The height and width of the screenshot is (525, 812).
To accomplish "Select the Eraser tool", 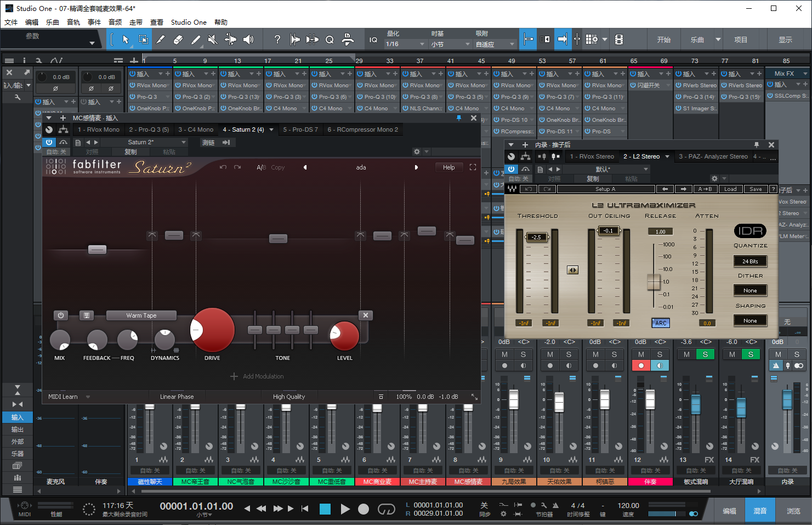I will [x=178, y=39].
